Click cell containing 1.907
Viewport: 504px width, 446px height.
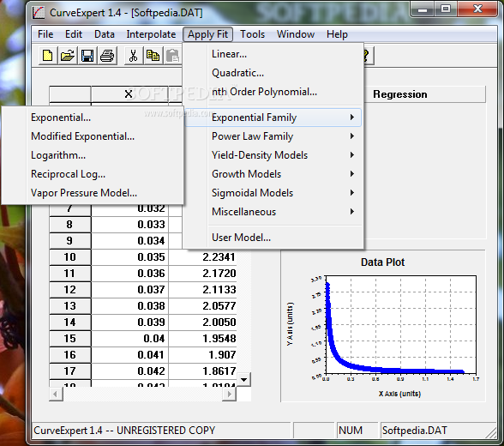[x=203, y=355]
